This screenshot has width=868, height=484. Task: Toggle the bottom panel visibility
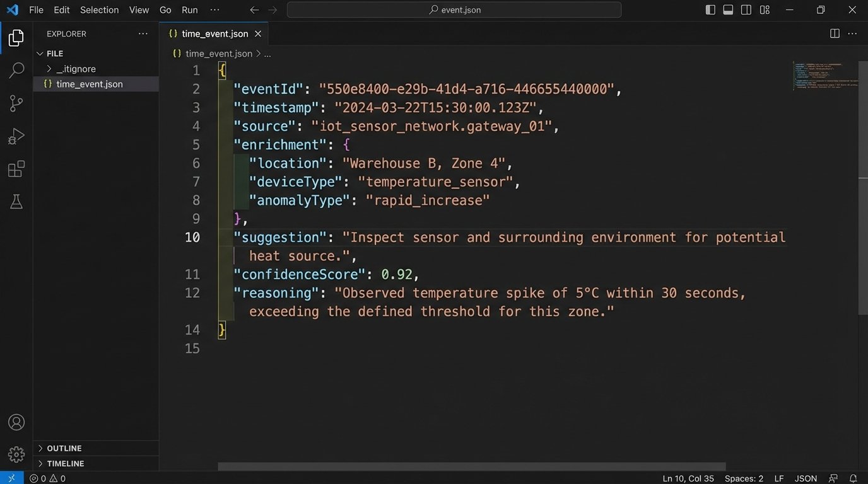tap(727, 9)
